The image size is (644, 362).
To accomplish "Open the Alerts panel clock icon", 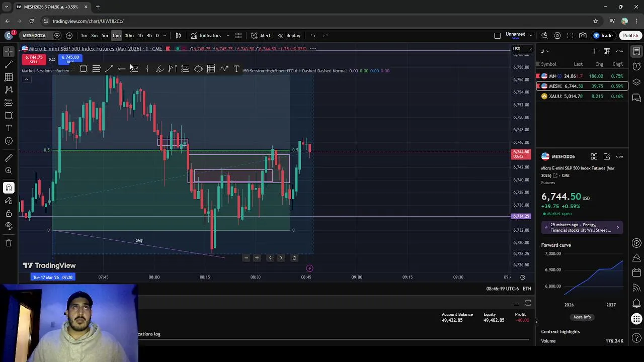I will coord(636,67).
